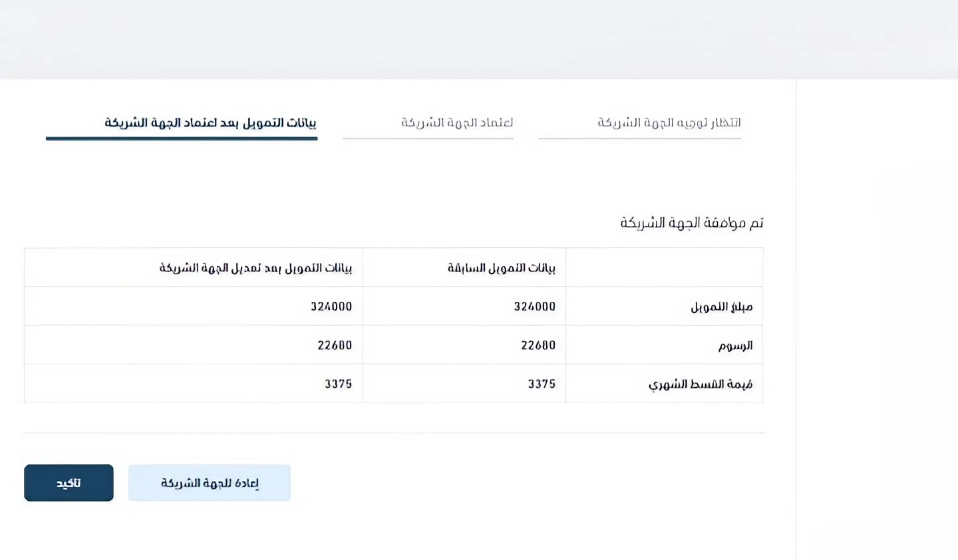Click the previous financing fees value
The image size is (958, 560).
point(538,345)
